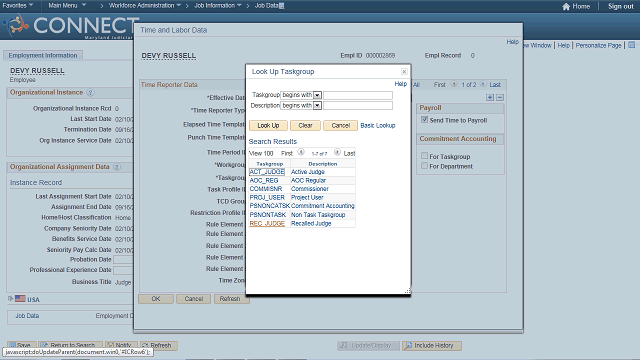The image size is (640, 360).
Task: Expand the USA section triangle
Action: [x=10, y=299]
